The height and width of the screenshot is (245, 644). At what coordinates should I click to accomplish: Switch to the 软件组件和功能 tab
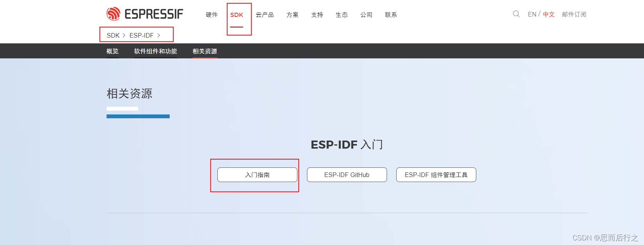pos(155,51)
